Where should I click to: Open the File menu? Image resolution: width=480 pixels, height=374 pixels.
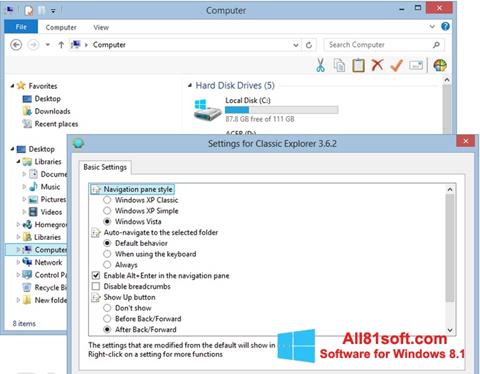pos(21,27)
